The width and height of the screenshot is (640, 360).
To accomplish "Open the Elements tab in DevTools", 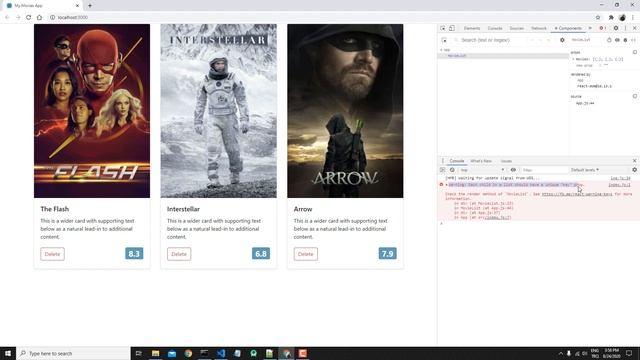I will 472,28.
